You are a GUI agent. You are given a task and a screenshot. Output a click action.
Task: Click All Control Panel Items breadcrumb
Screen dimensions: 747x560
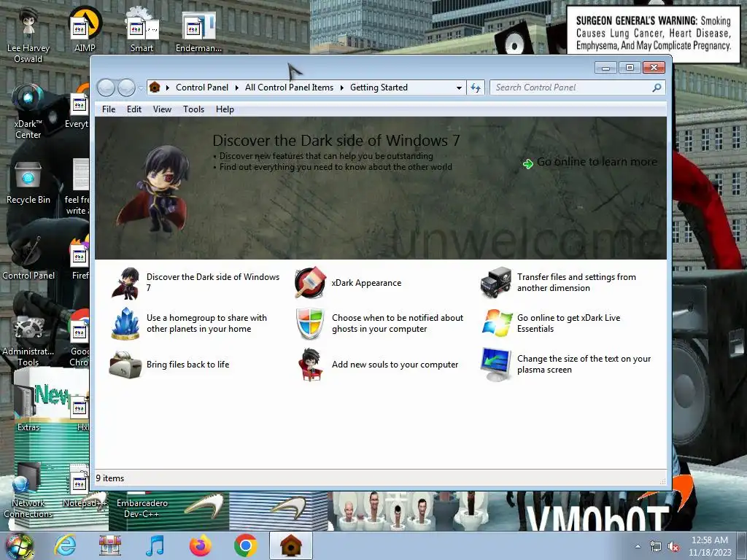pos(289,87)
